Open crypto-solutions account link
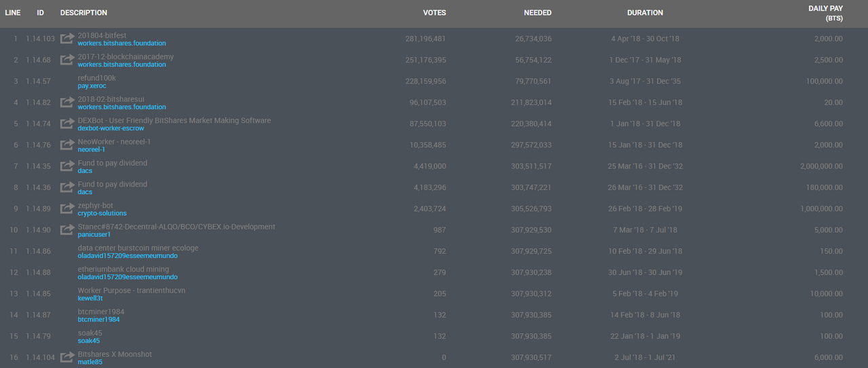Image resolution: width=868 pixels, height=368 pixels. (102, 213)
